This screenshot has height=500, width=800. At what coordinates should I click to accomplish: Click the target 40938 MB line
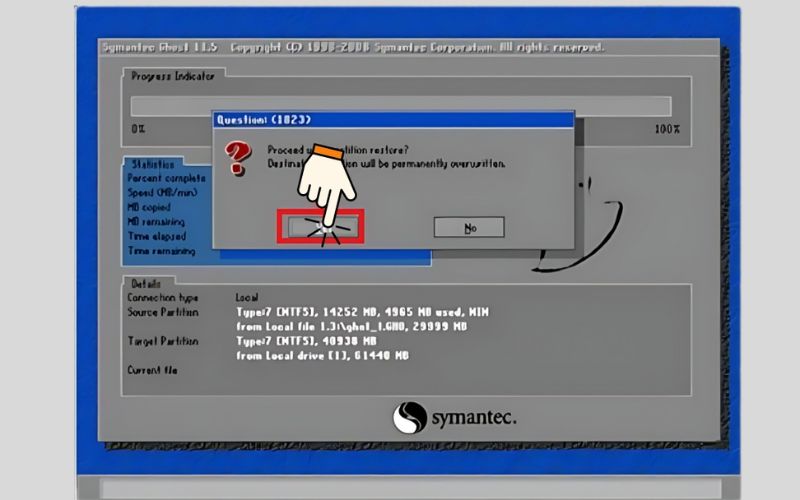tap(306, 341)
